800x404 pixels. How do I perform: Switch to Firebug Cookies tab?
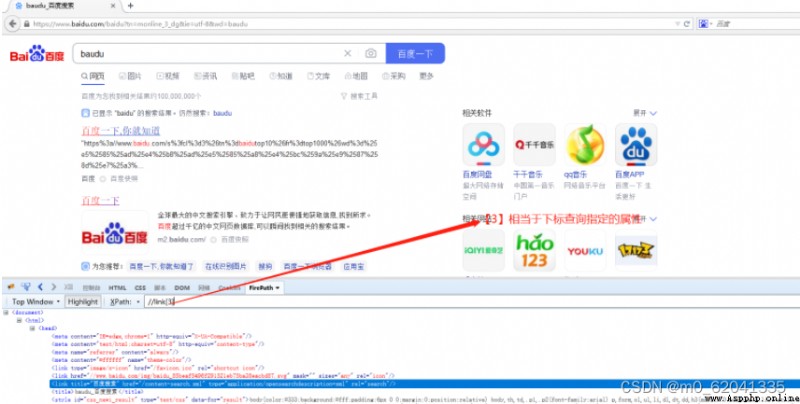(x=229, y=288)
